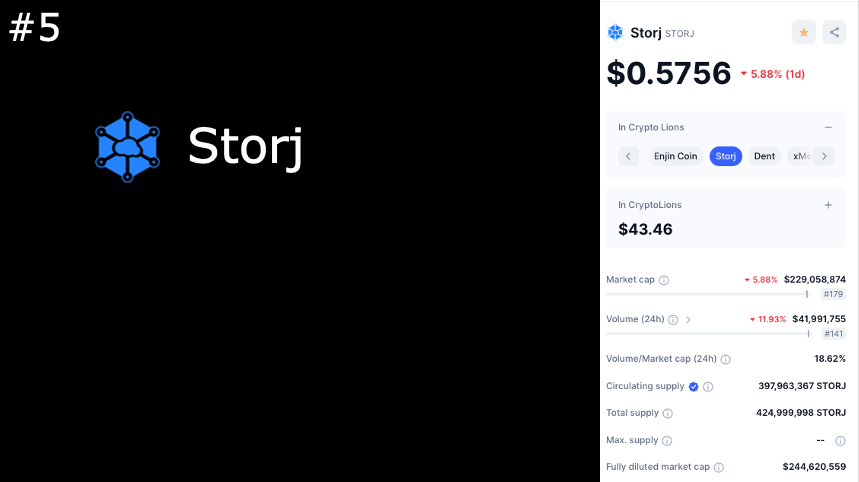Click the star watchlist icon
Viewport: 859px width, 482px height.
[804, 33]
